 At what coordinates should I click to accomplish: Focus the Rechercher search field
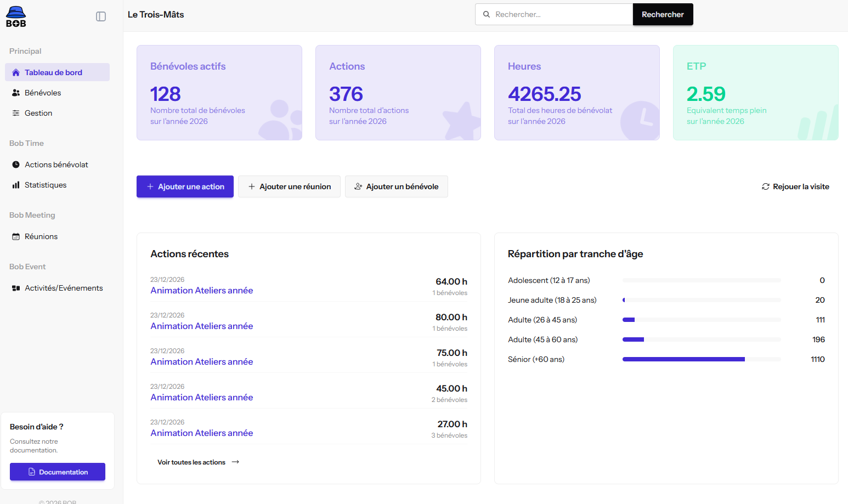(x=554, y=14)
